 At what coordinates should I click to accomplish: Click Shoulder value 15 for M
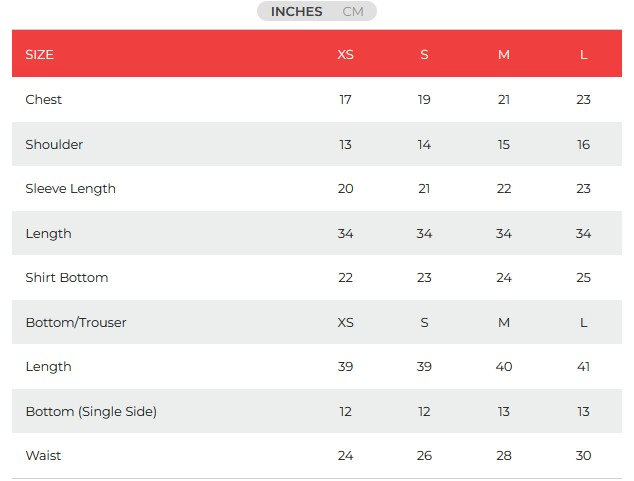[x=504, y=144]
